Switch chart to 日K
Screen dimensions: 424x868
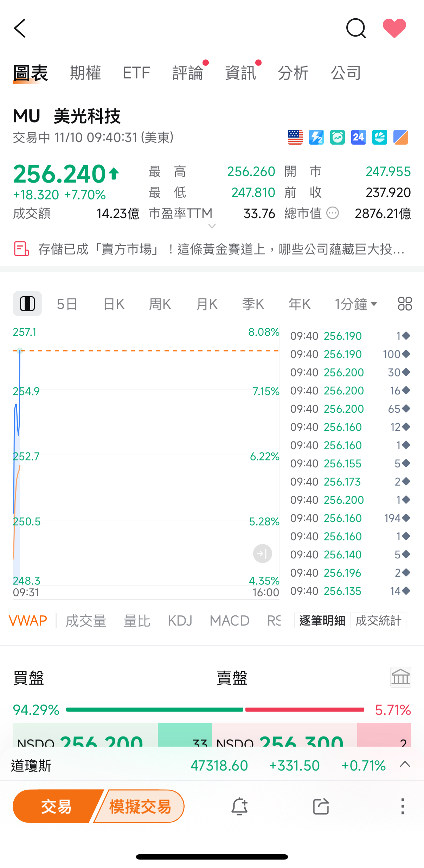[114, 304]
